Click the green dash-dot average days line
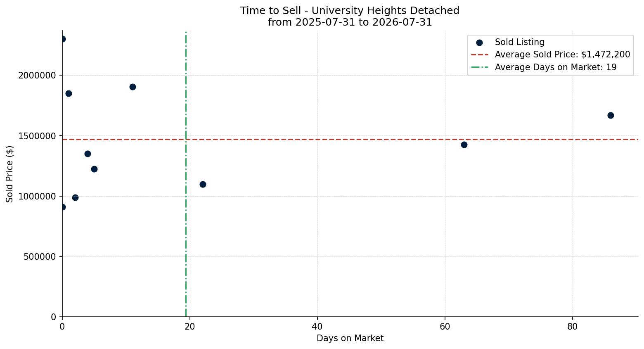 pos(186,174)
